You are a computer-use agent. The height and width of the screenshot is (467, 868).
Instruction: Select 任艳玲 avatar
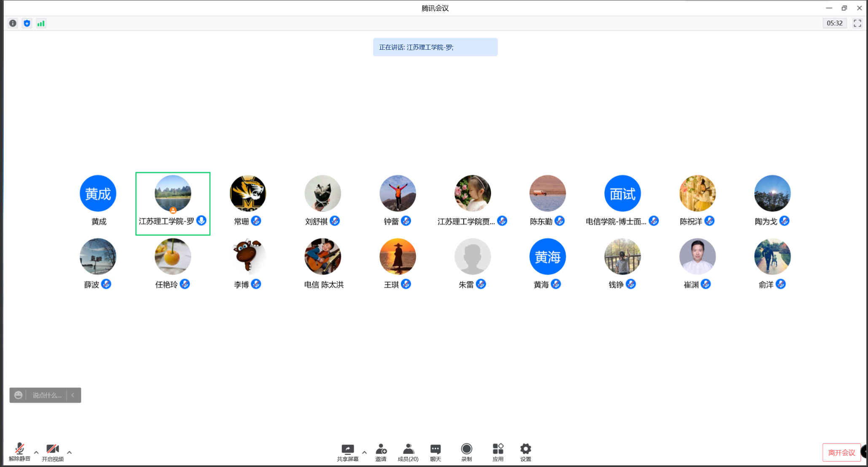pyautogui.click(x=173, y=256)
